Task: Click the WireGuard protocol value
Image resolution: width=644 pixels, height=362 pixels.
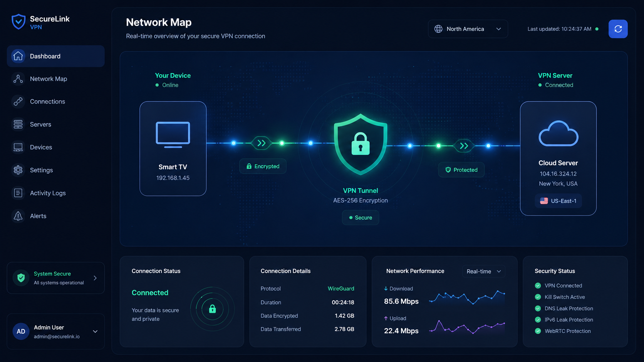Action: 341,289
